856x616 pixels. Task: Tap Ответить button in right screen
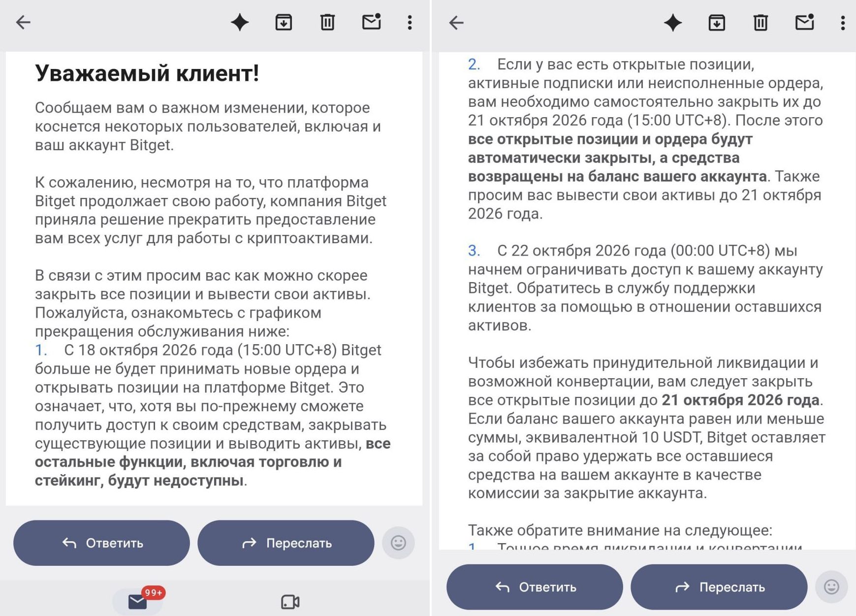[x=535, y=586]
